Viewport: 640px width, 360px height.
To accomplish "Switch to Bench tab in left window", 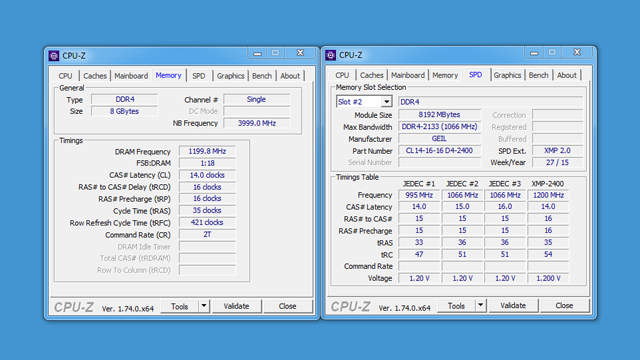I will tap(262, 76).
